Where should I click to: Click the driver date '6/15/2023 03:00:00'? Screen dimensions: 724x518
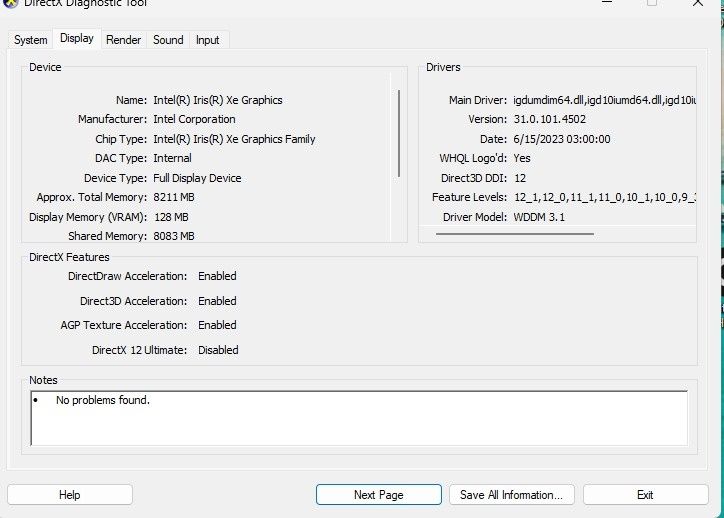[561, 139]
